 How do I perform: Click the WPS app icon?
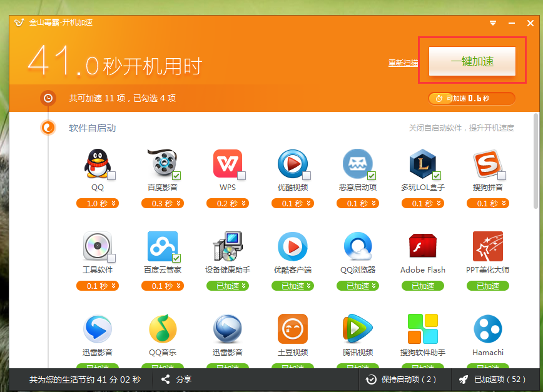click(228, 163)
